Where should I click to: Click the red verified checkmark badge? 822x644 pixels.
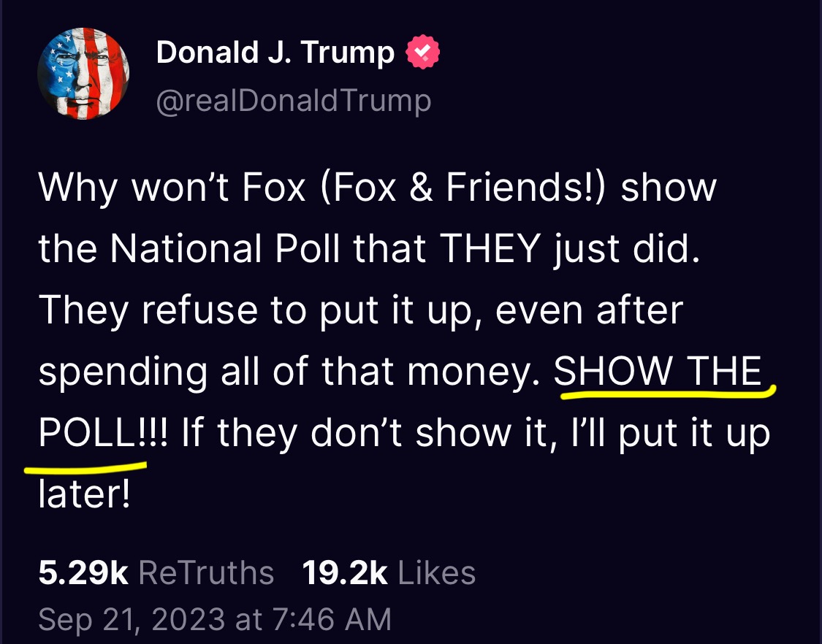pyautogui.click(x=422, y=53)
